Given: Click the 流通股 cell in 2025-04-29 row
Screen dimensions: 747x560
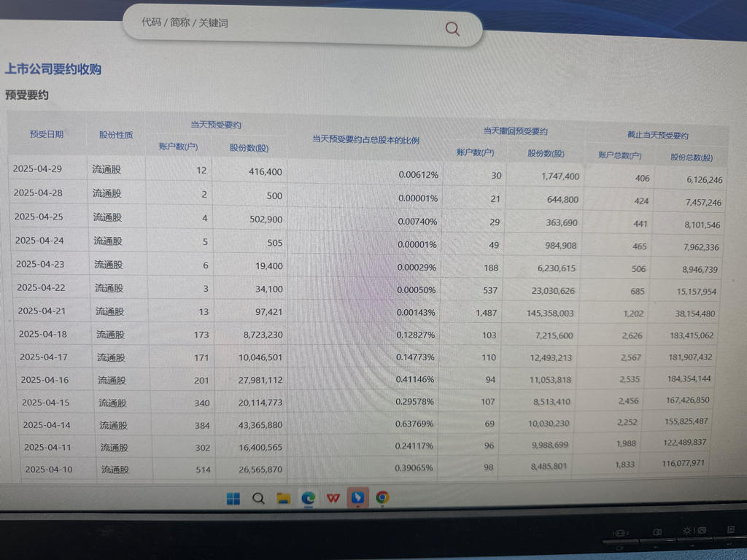Looking at the screenshot, I should tap(107, 169).
